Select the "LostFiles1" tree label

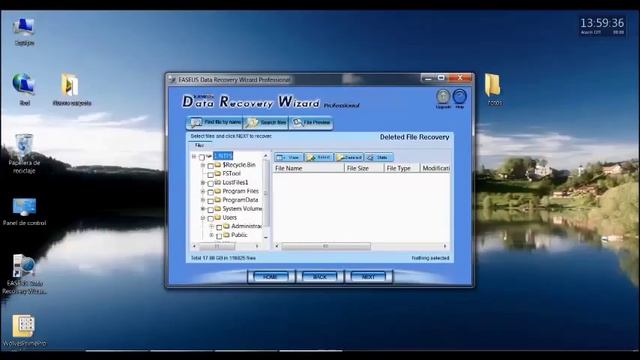(x=236, y=182)
